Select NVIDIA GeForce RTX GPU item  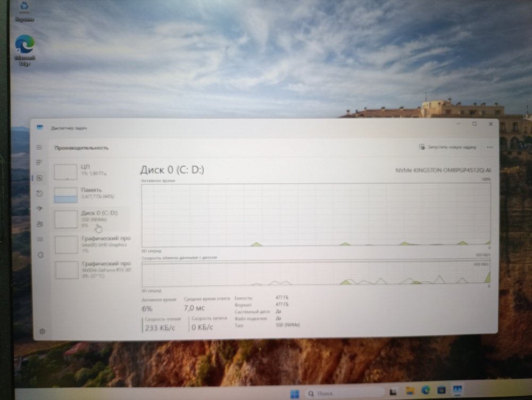tap(93, 269)
